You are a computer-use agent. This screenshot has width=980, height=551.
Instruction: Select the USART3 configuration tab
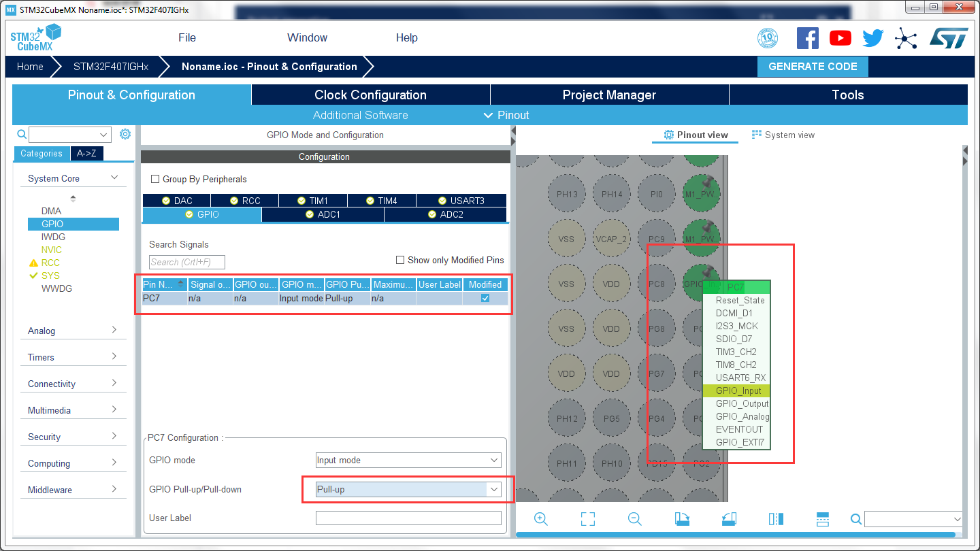click(461, 201)
